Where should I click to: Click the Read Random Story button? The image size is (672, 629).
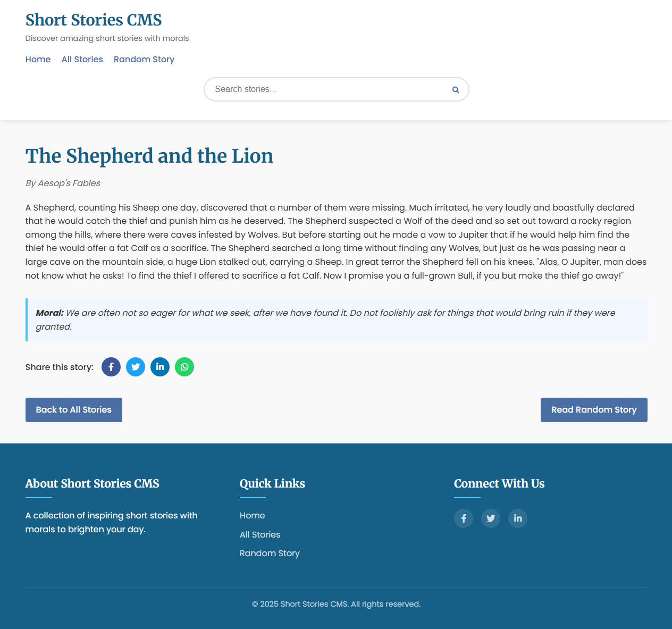(x=594, y=410)
